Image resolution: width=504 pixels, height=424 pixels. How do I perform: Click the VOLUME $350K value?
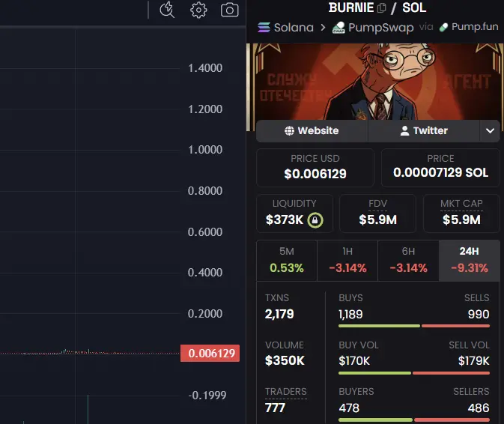coord(285,360)
